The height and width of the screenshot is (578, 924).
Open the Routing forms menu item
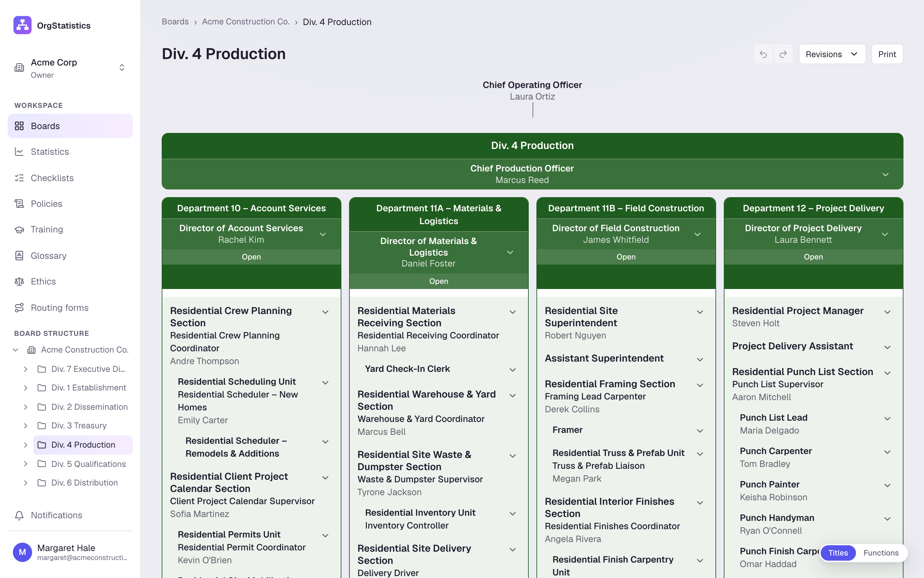tap(70, 307)
